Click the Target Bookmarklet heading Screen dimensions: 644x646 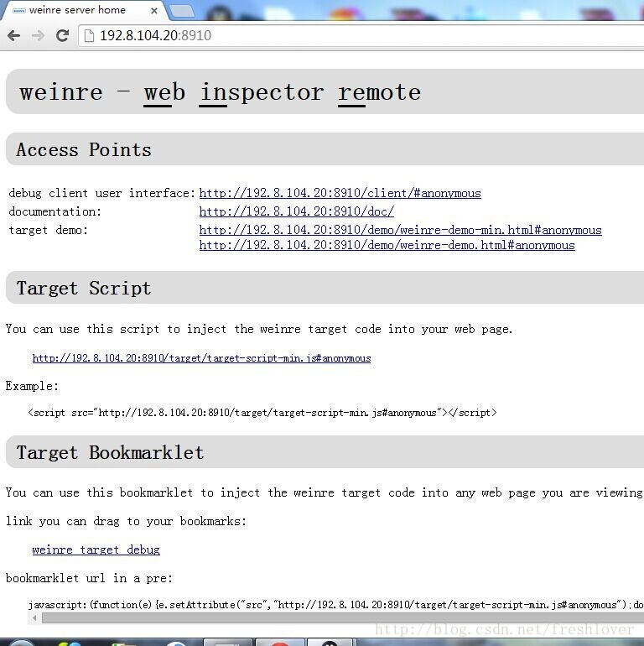[110, 452]
